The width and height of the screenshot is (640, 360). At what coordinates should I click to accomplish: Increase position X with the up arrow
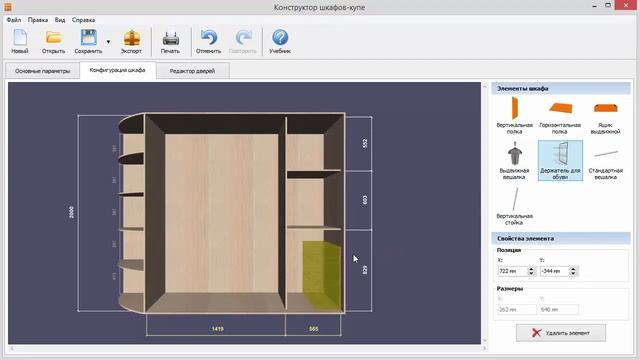point(531,269)
